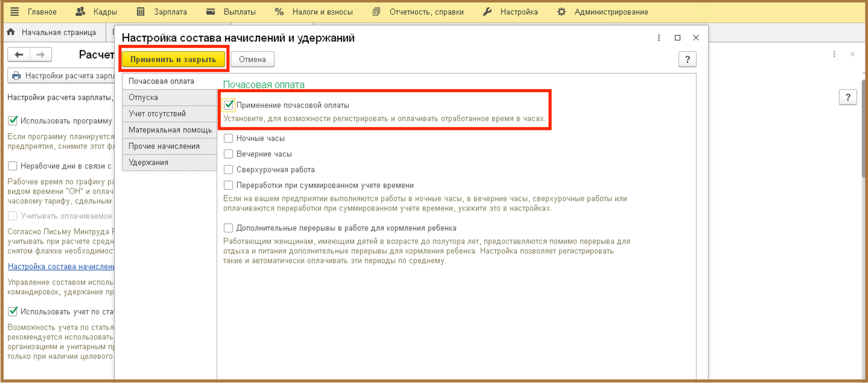
Task: Open dialog's three-dot more options menu
Action: pyautogui.click(x=659, y=38)
